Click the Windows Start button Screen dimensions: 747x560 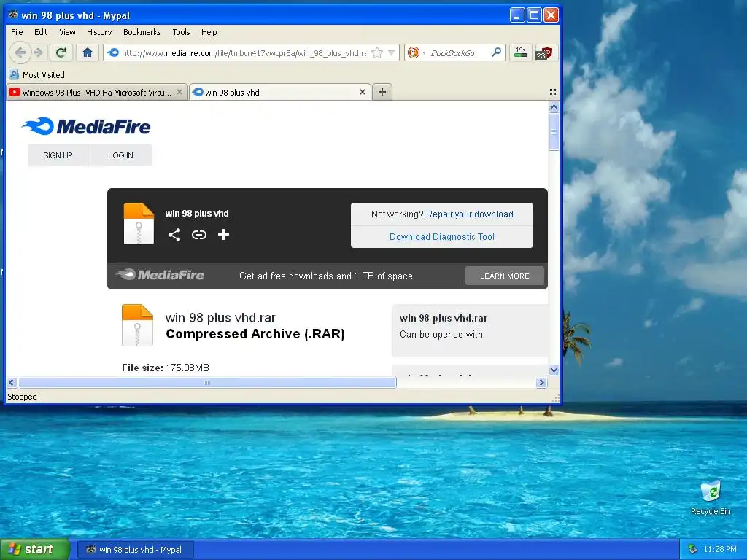(x=35, y=549)
